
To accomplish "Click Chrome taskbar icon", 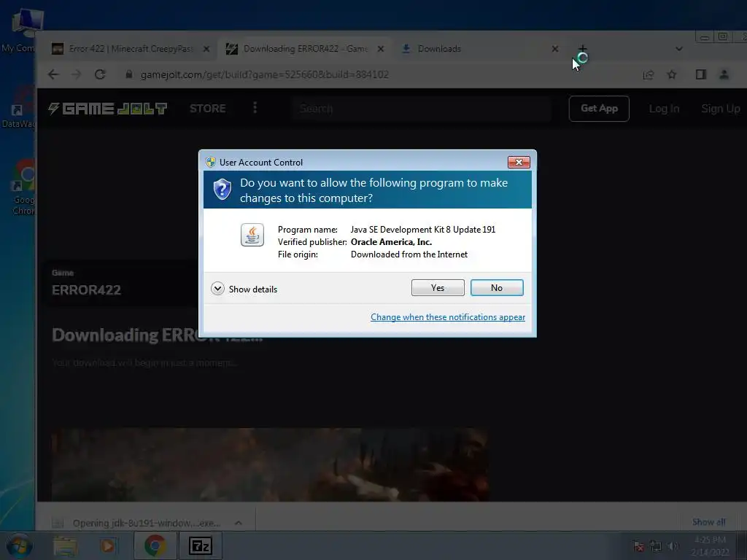I will [155, 545].
